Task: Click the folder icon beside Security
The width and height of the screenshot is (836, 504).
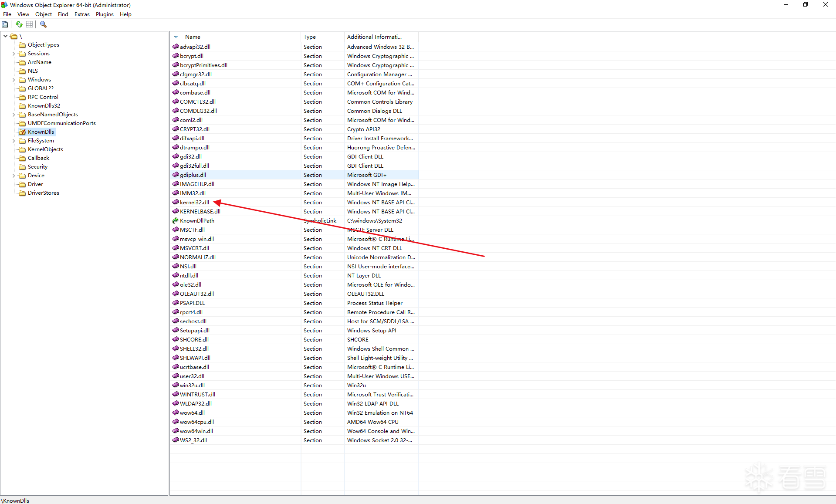Action: 22,167
